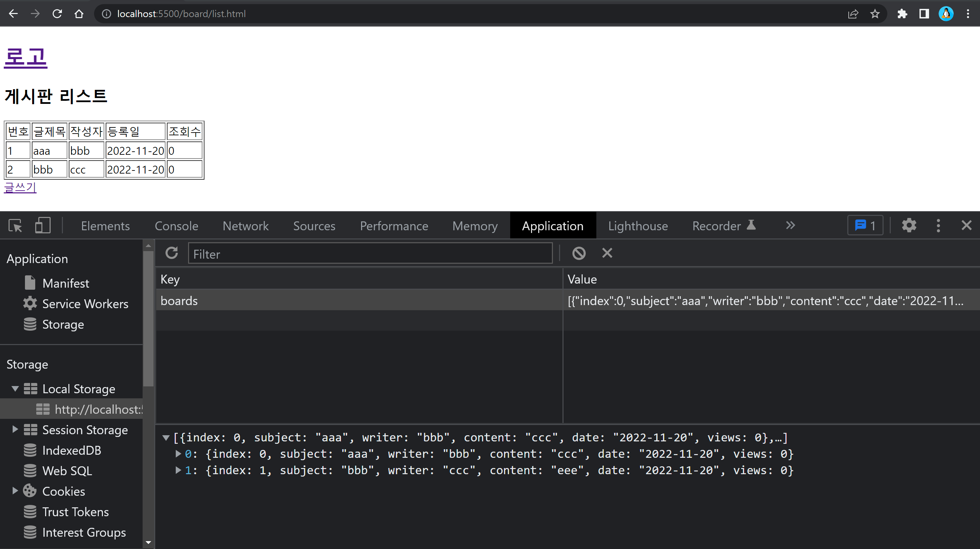980x549 pixels.
Task: Open the penguin profile avatar menu
Action: [x=946, y=14]
